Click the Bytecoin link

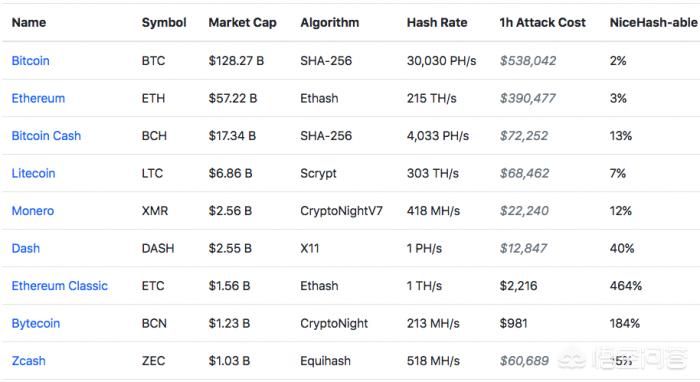click(36, 324)
